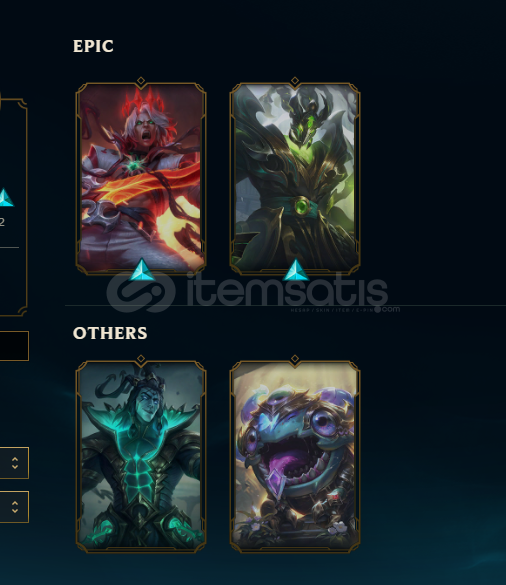Click the teal gem icon in left panel
Viewport: 506px width, 585px height.
click(5, 197)
